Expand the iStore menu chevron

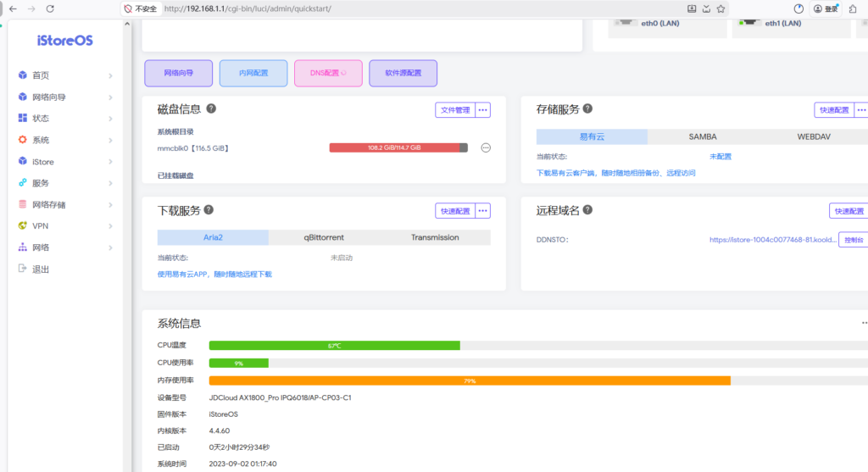111,162
